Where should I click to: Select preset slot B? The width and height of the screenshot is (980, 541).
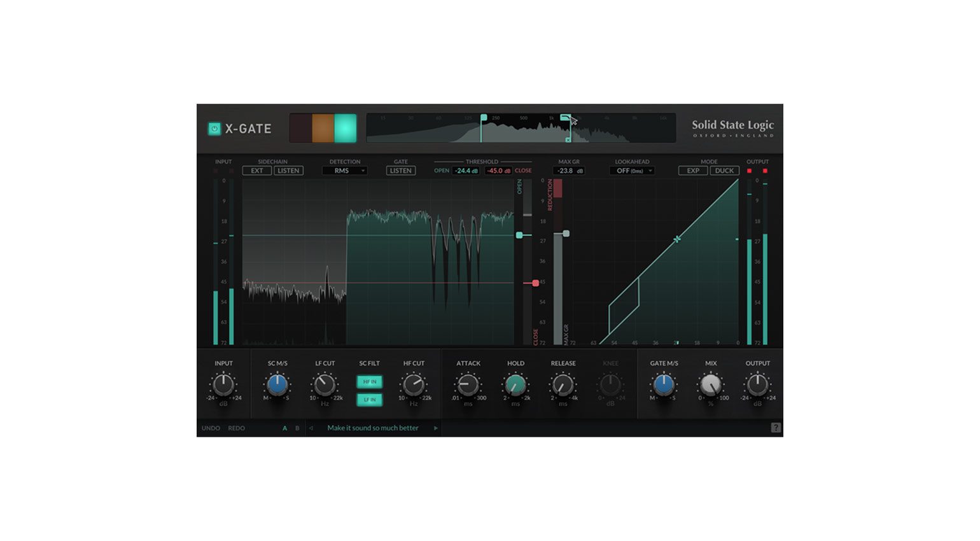pos(297,428)
